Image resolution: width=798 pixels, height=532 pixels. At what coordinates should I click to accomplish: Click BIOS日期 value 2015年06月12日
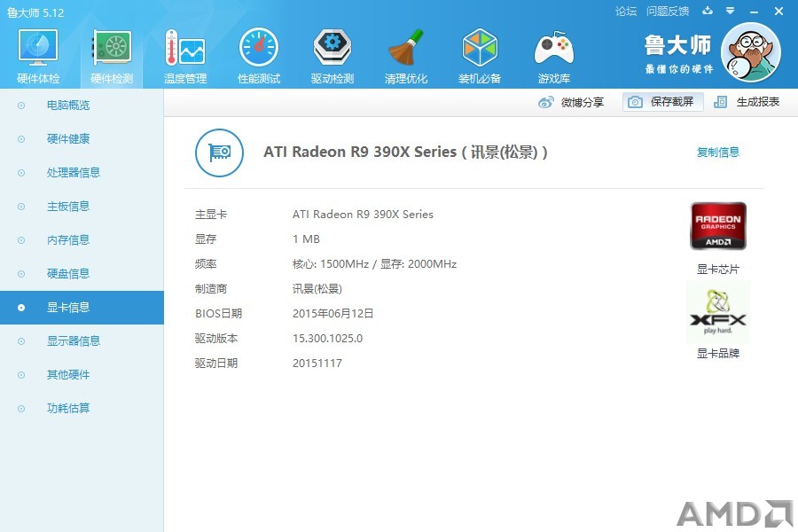pyautogui.click(x=332, y=314)
